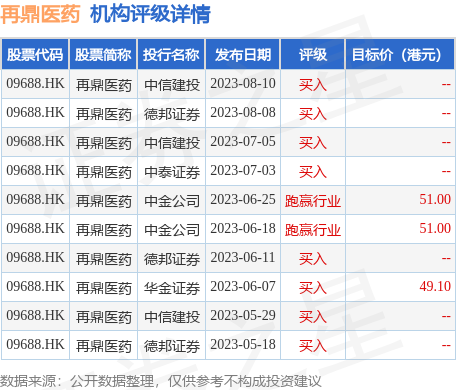Click 09688.HK code in the 2023-06-25 row

pyautogui.click(x=35, y=199)
